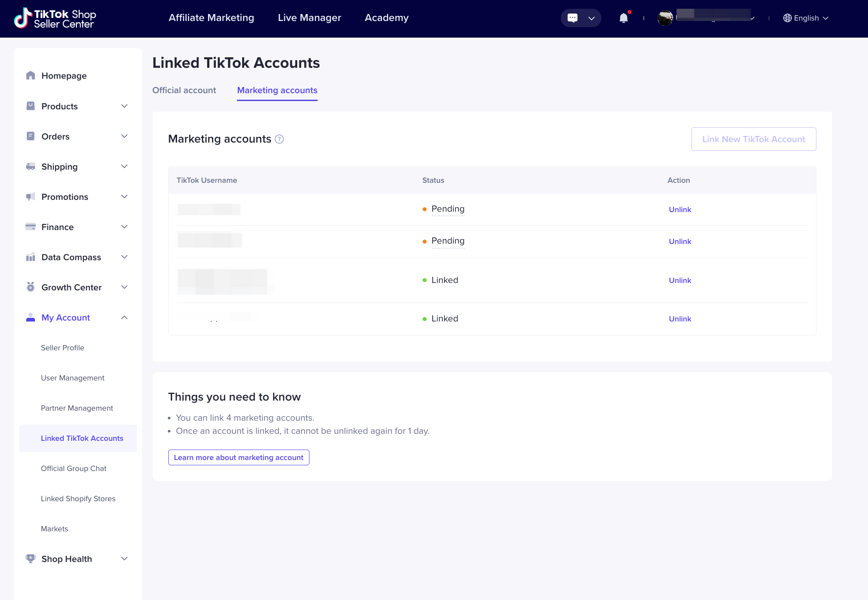Viewport: 868px width, 600px height.
Task: Unlink the first Pending account
Action: pos(680,209)
